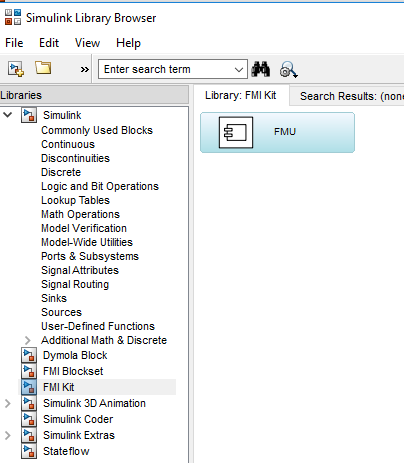This screenshot has height=463, width=404.
Task: Select the Discrete library
Action: pos(61,172)
